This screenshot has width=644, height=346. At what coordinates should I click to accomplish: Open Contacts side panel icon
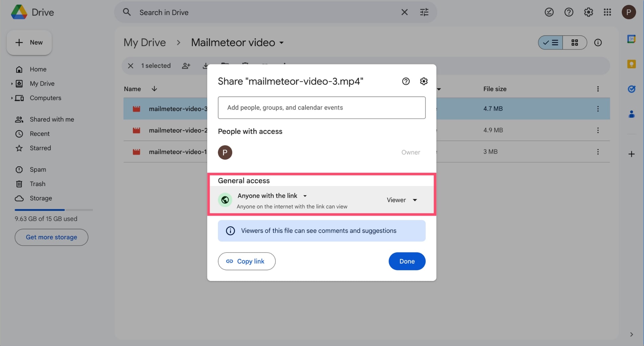(631, 114)
